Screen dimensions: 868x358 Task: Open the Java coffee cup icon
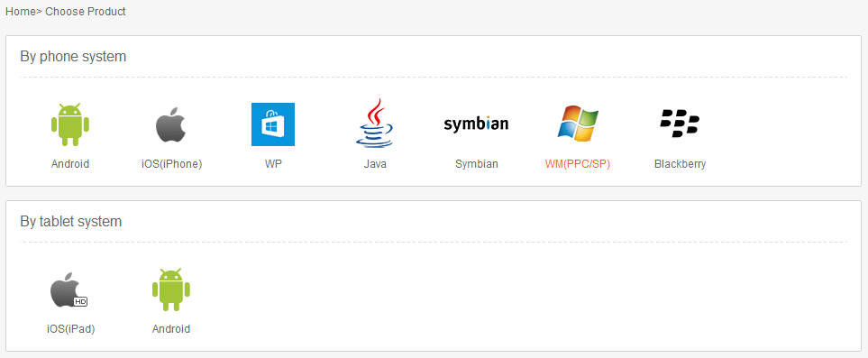tap(375, 123)
